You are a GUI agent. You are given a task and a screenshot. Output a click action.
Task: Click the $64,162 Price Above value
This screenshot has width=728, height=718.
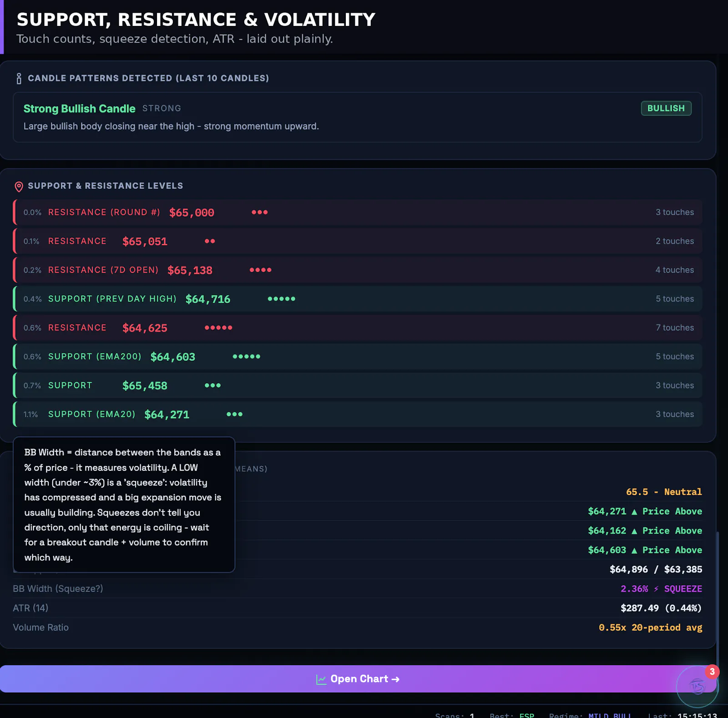(x=645, y=531)
